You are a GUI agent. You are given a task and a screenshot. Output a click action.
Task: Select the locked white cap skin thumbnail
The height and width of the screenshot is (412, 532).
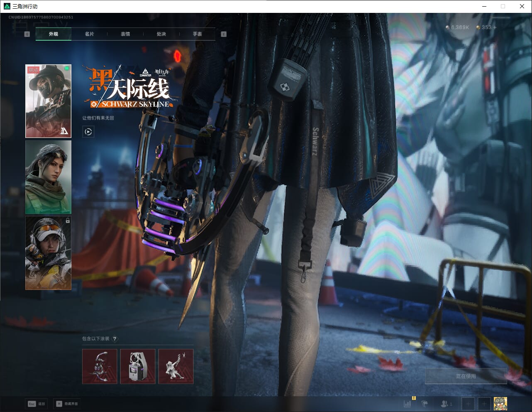[48, 253]
